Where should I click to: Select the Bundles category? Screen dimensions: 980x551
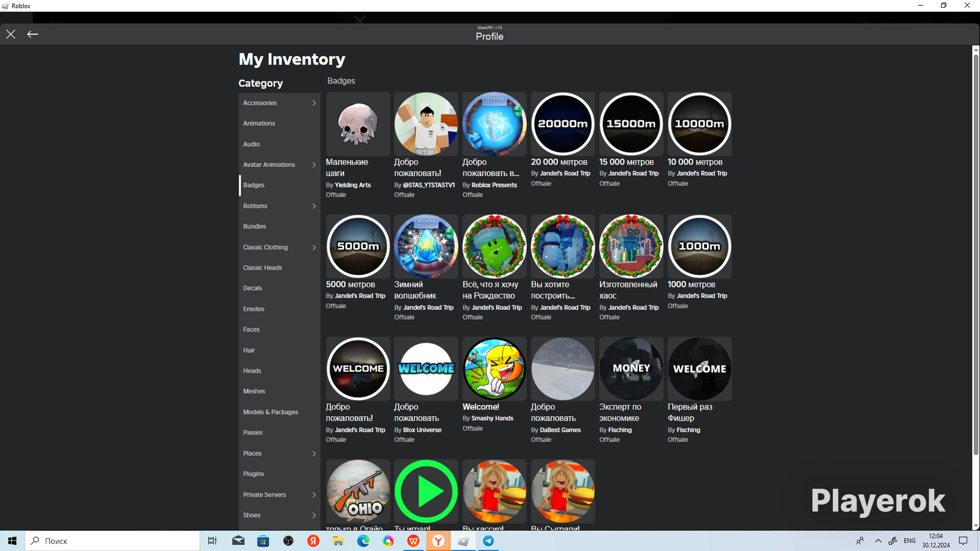(279, 226)
